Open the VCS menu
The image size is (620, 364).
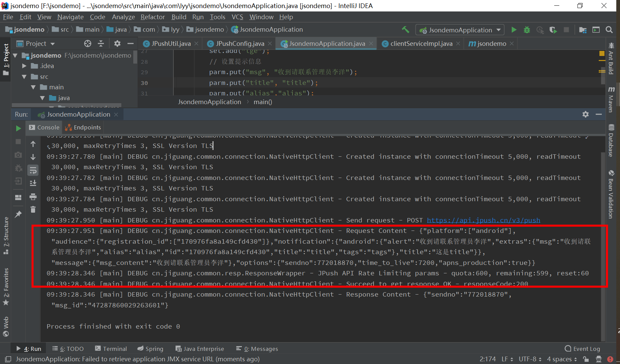coord(237,17)
